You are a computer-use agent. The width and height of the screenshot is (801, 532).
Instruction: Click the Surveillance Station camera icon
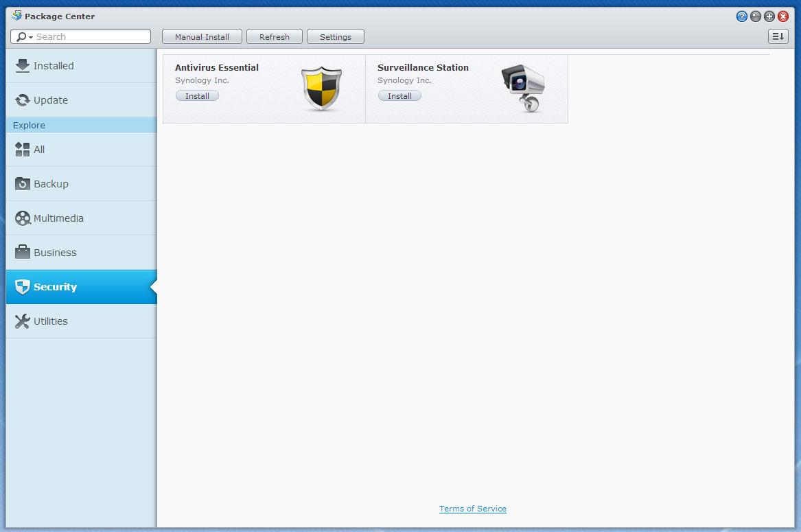[x=524, y=89]
